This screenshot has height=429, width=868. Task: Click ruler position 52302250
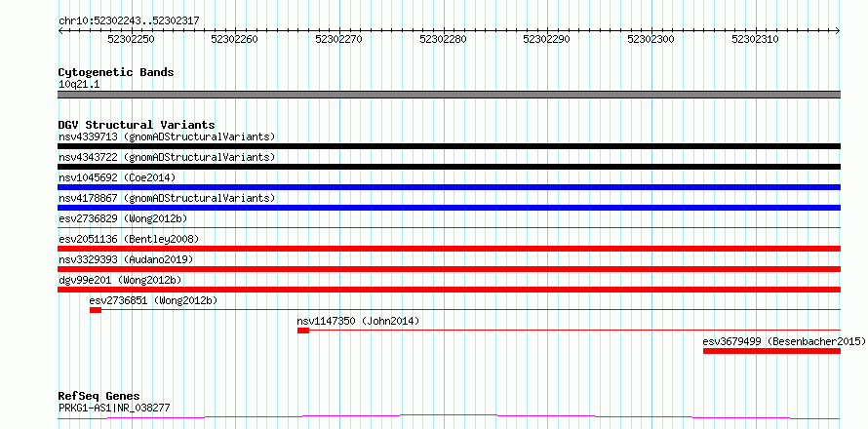pyautogui.click(x=132, y=39)
